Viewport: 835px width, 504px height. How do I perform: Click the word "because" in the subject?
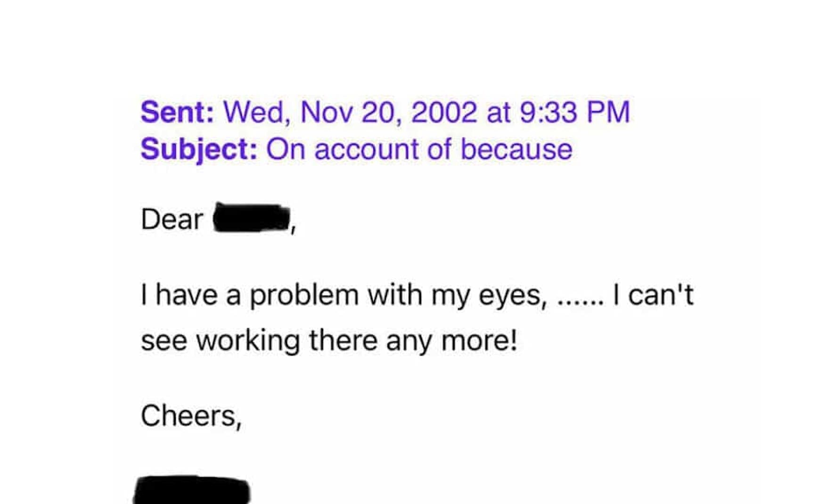(516, 149)
